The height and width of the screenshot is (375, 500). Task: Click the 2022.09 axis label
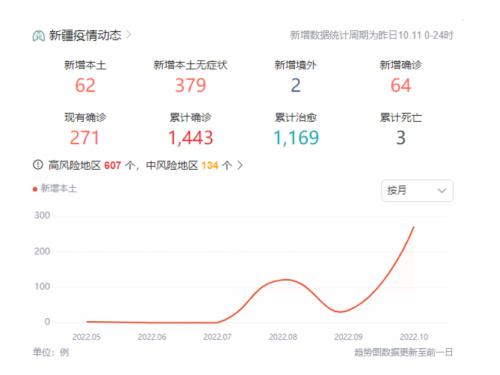(348, 337)
